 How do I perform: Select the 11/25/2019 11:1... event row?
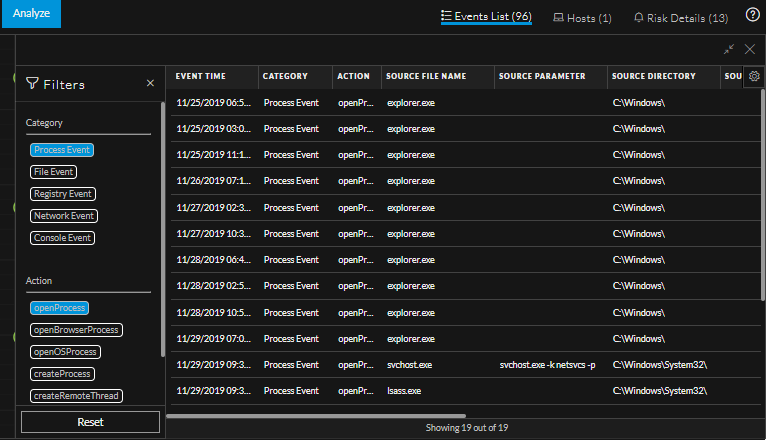(466, 155)
